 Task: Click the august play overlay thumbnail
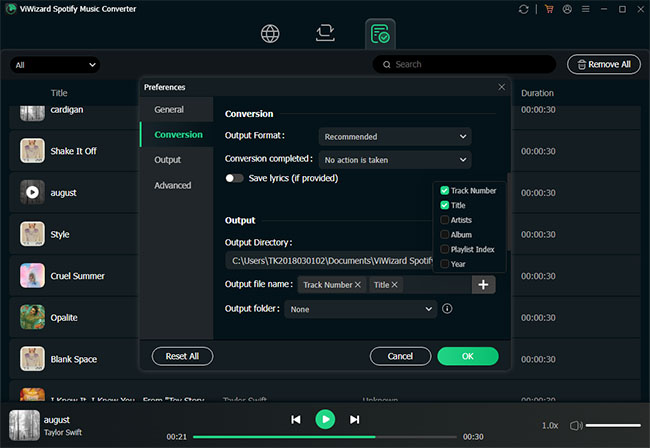[32, 192]
